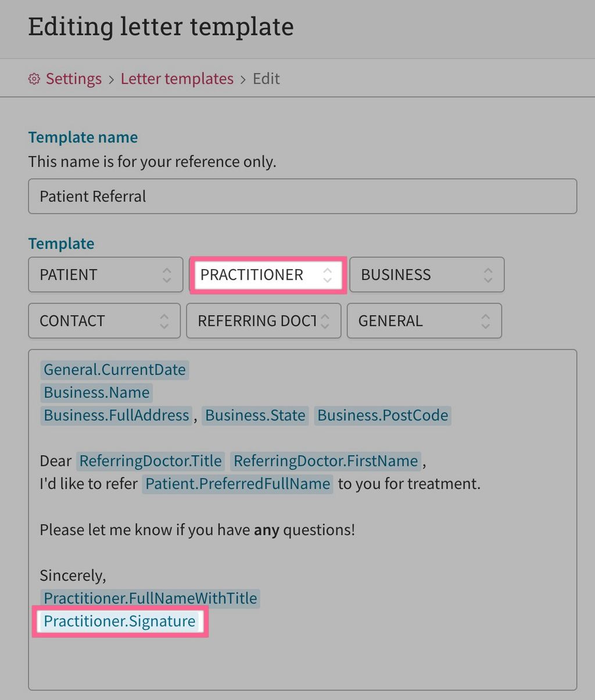Open the REFERRING DOCTOR placeholder dropdown
This screenshot has width=595, height=700.
(x=263, y=320)
